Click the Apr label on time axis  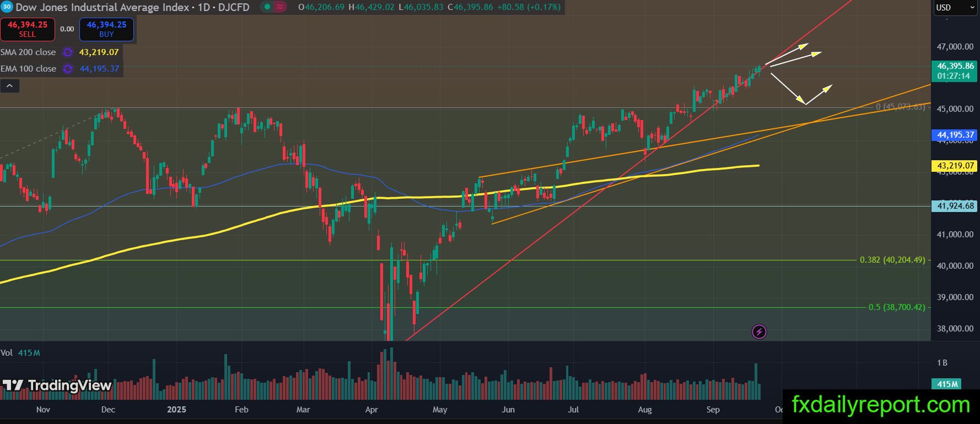point(371,410)
